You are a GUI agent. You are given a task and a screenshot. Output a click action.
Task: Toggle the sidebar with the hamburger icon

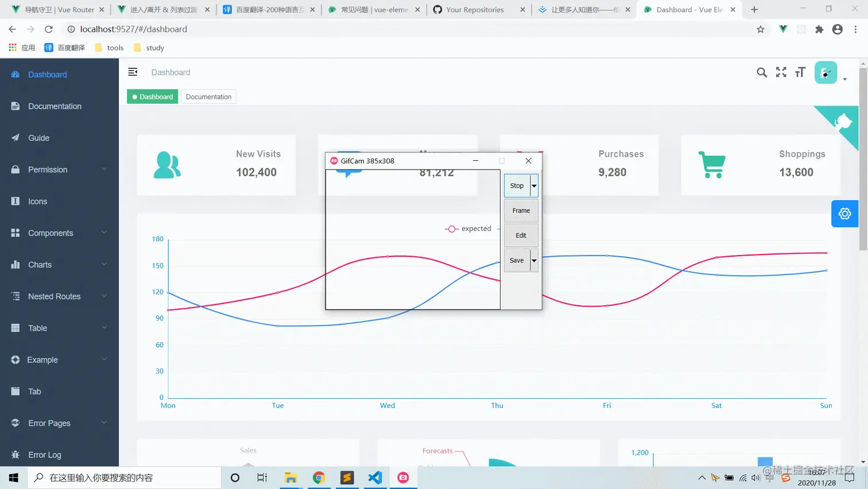[133, 72]
